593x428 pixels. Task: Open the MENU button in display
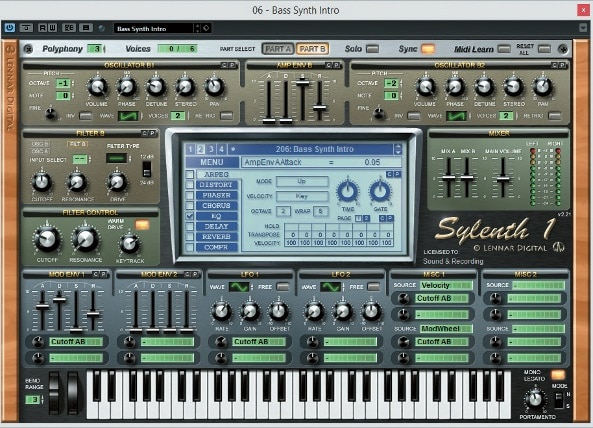(x=212, y=162)
